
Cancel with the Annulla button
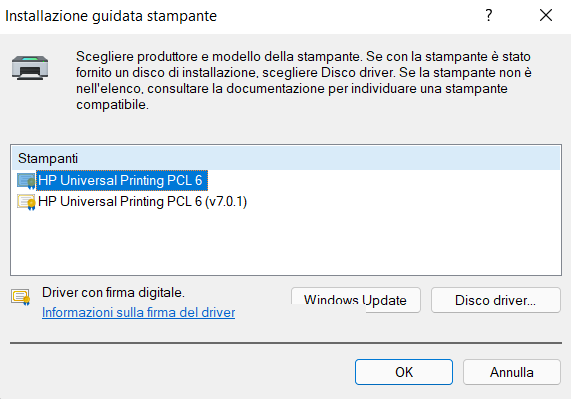[x=512, y=372]
